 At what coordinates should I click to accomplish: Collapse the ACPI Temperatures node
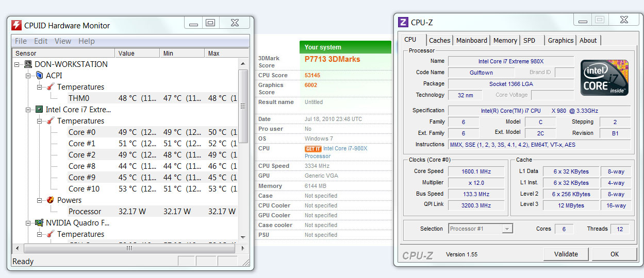[x=40, y=87]
